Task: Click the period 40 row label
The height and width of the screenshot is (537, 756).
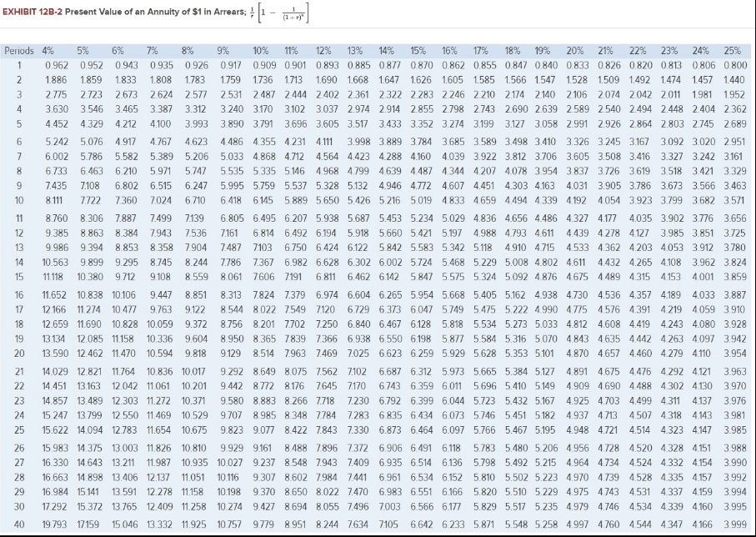Action: 19,524
